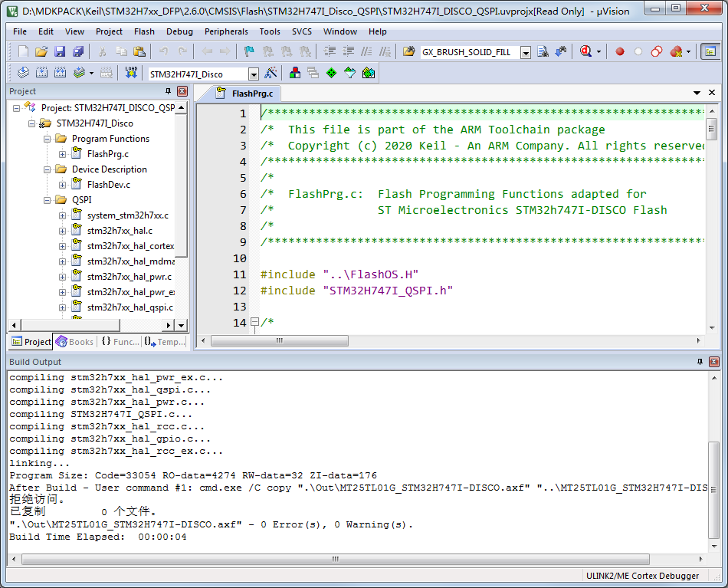Comment out the selected code
The width and height of the screenshot is (728, 588).
367,51
